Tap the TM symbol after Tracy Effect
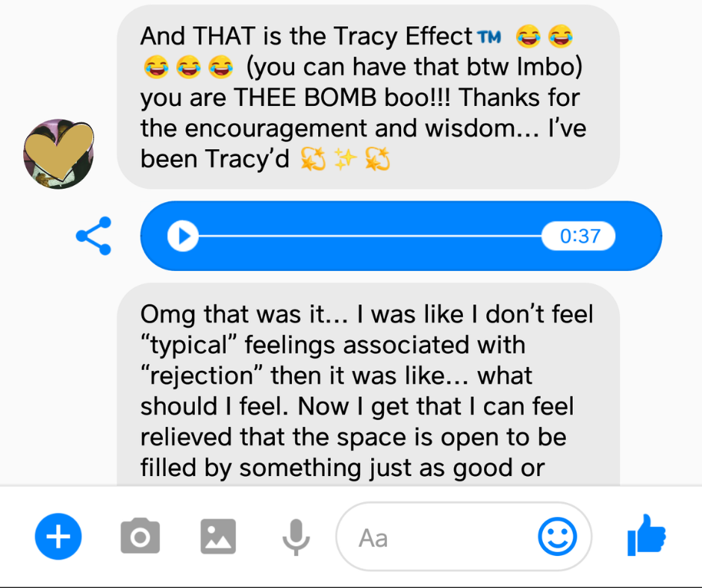 tap(489, 37)
